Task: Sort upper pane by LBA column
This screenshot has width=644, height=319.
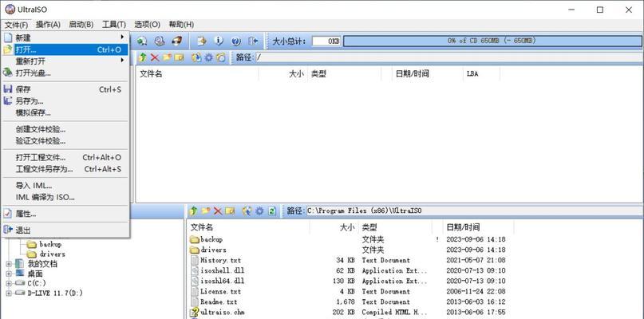Action: pyautogui.click(x=481, y=74)
